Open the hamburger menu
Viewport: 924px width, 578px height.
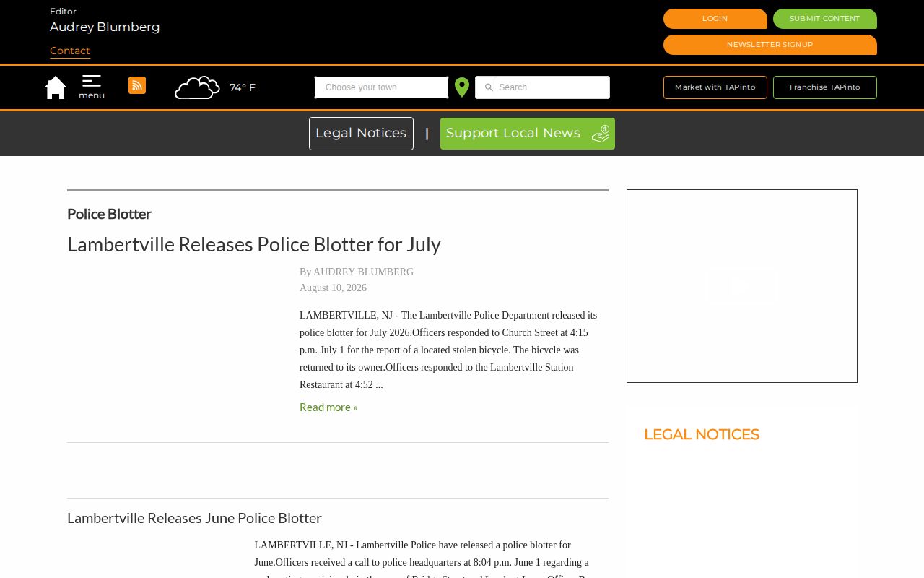[x=92, y=87]
